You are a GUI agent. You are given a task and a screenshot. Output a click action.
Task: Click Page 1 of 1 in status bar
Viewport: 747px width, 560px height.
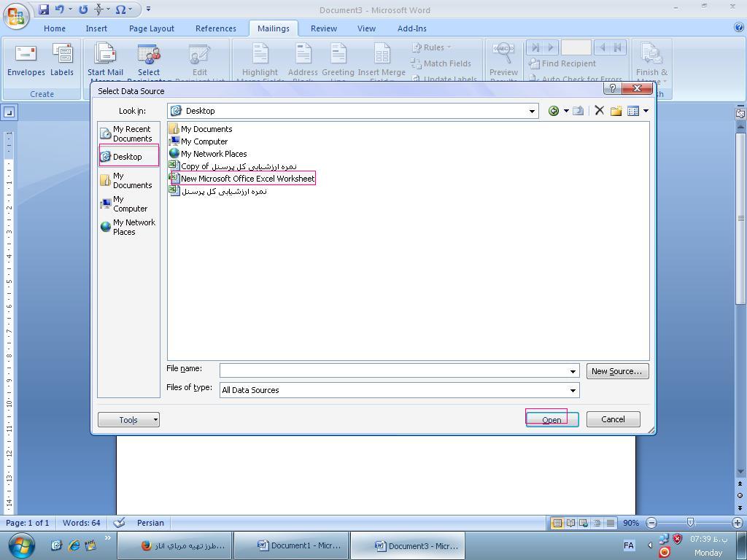click(28, 522)
